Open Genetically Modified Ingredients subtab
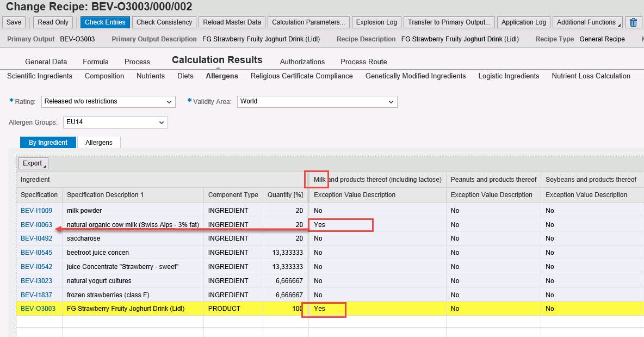Viewport: 644px width, 337px height. (x=416, y=76)
